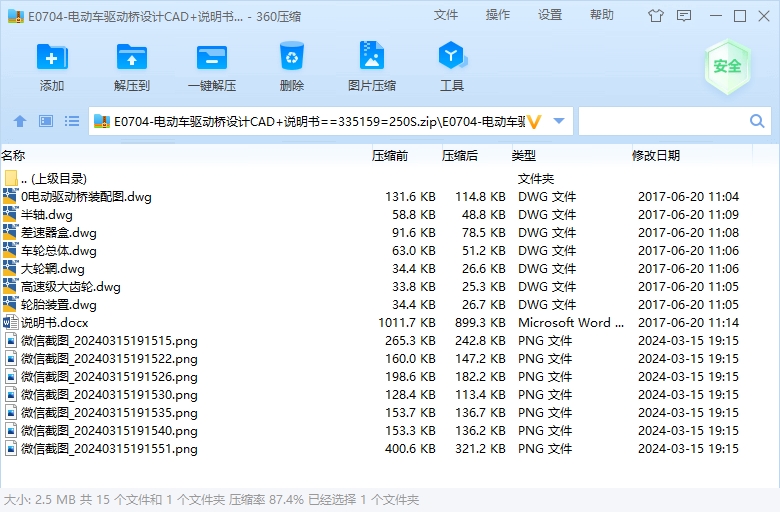Go up one directory level arrow
The image size is (780, 512).
click(20, 121)
